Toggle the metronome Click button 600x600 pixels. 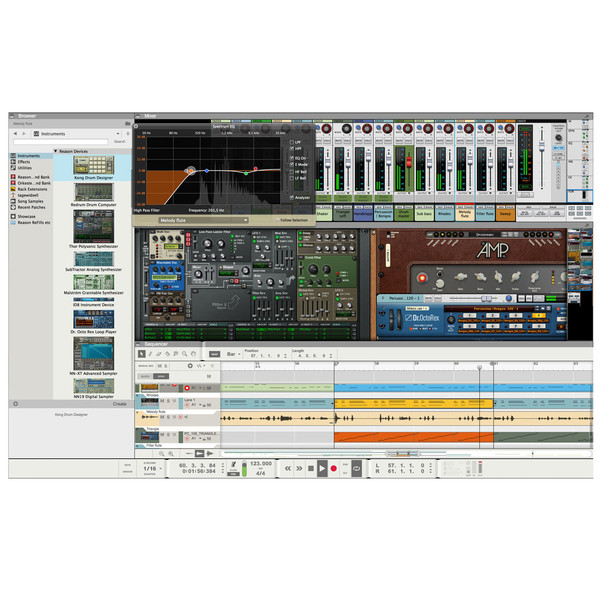point(233,464)
